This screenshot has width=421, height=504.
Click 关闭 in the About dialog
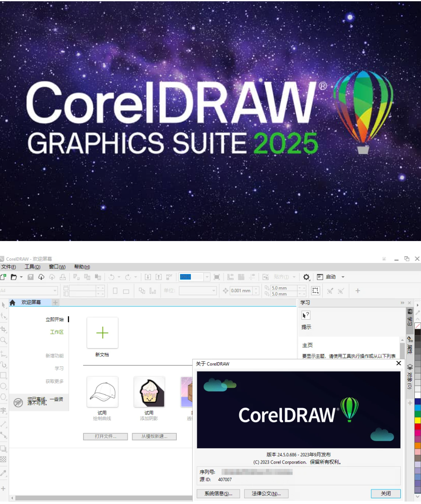coord(386,493)
